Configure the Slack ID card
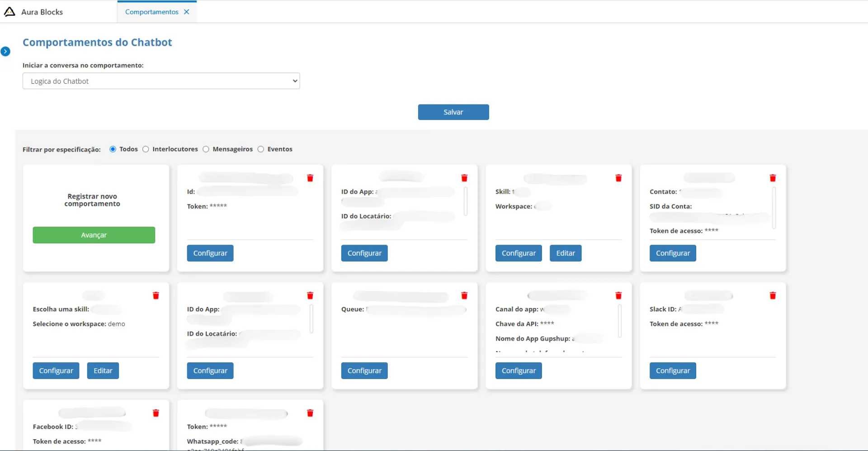 pyautogui.click(x=673, y=370)
